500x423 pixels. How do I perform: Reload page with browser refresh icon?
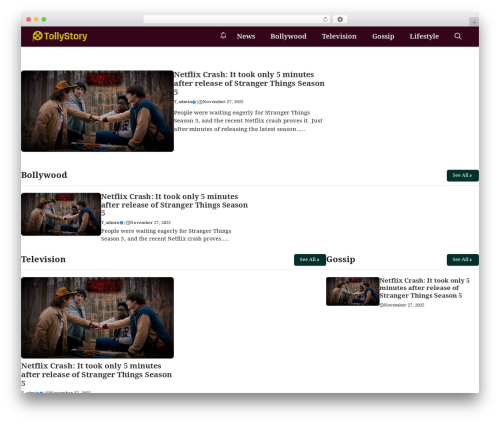(325, 19)
